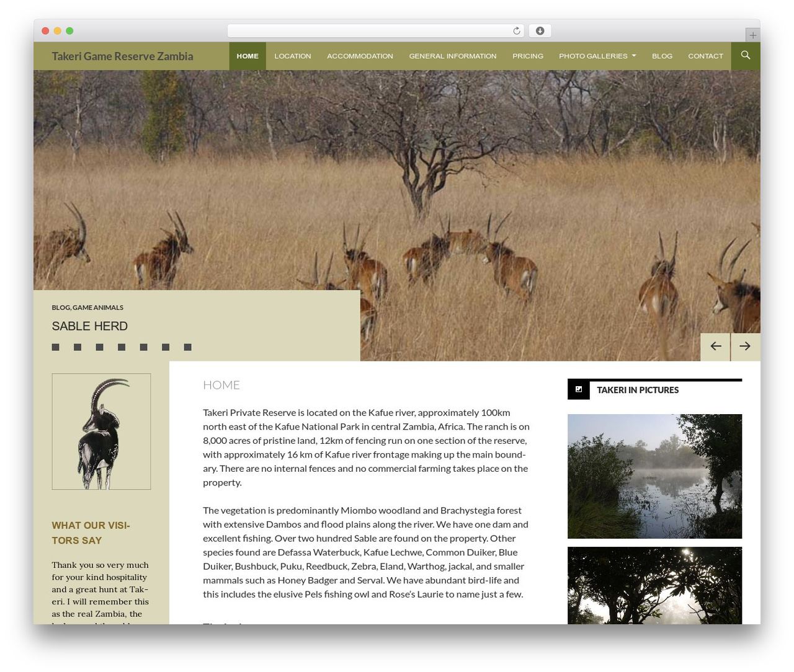Screen dimensions: 794x672
Task: Click the browser address bar
Action: click(x=376, y=31)
